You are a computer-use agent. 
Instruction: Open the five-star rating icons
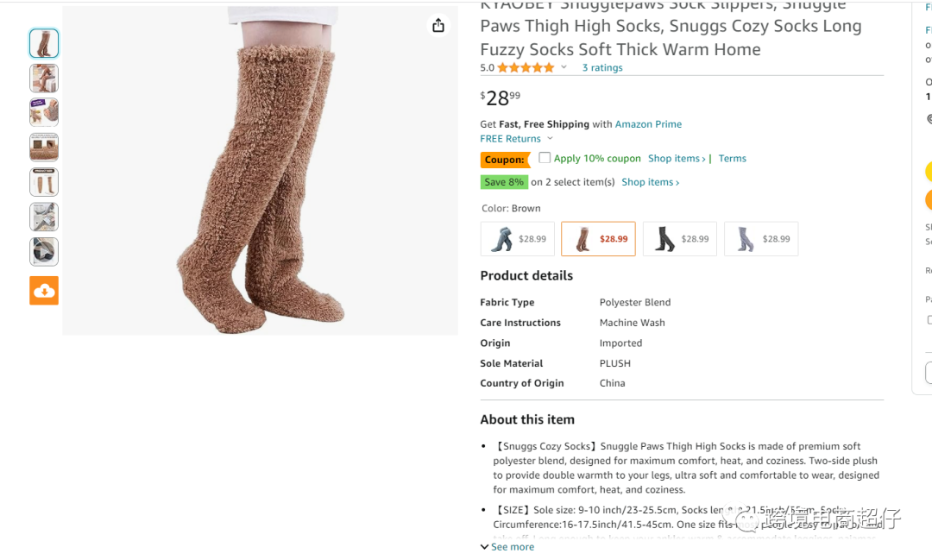(x=526, y=68)
